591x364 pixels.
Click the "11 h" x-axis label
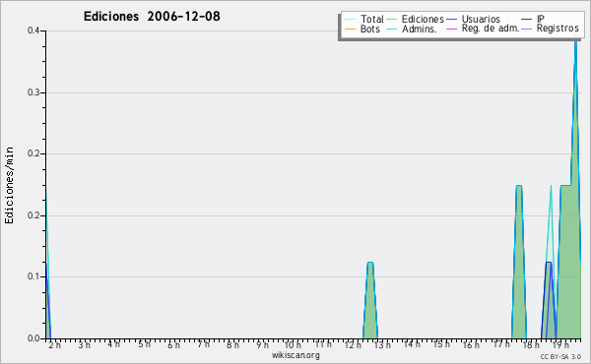(323, 344)
